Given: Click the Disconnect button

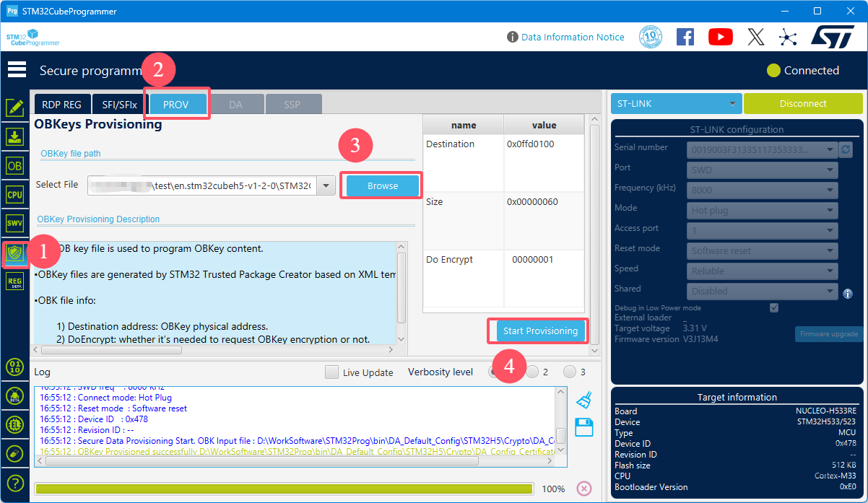Looking at the screenshot, I should (803, 104).
